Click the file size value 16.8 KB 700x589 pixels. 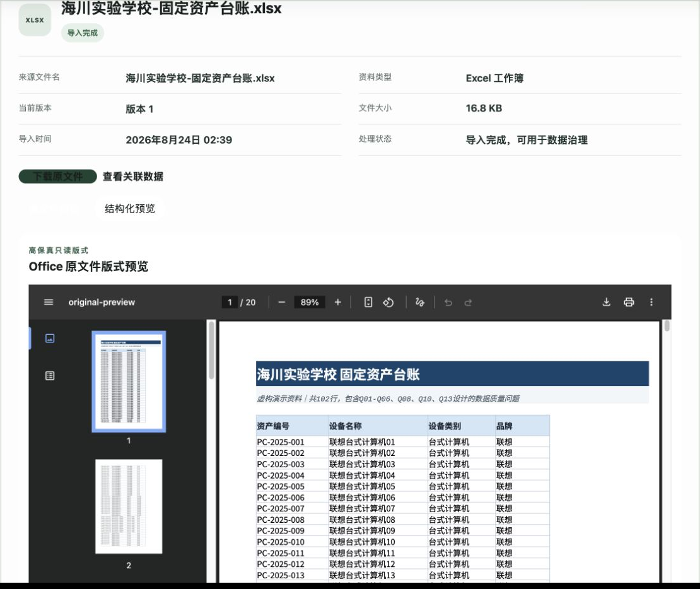click(484, 108)
